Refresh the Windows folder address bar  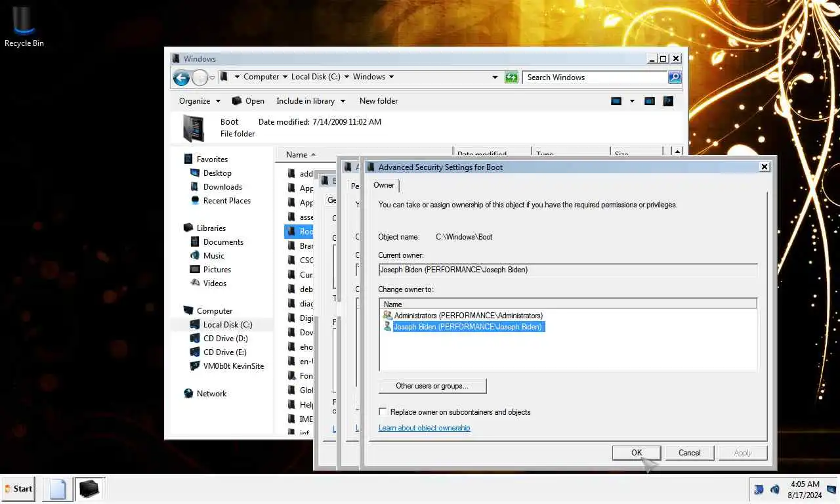511,77
